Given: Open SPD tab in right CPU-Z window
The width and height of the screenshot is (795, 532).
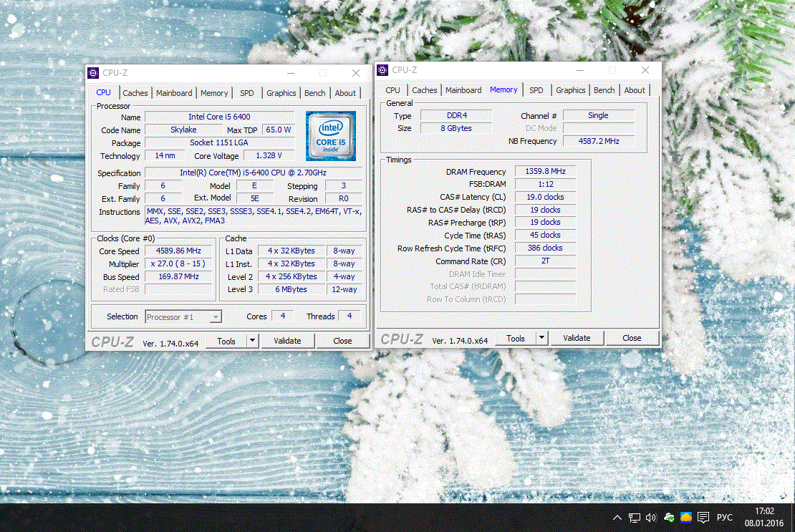Looking at the screenshot, I should [536, 90].
